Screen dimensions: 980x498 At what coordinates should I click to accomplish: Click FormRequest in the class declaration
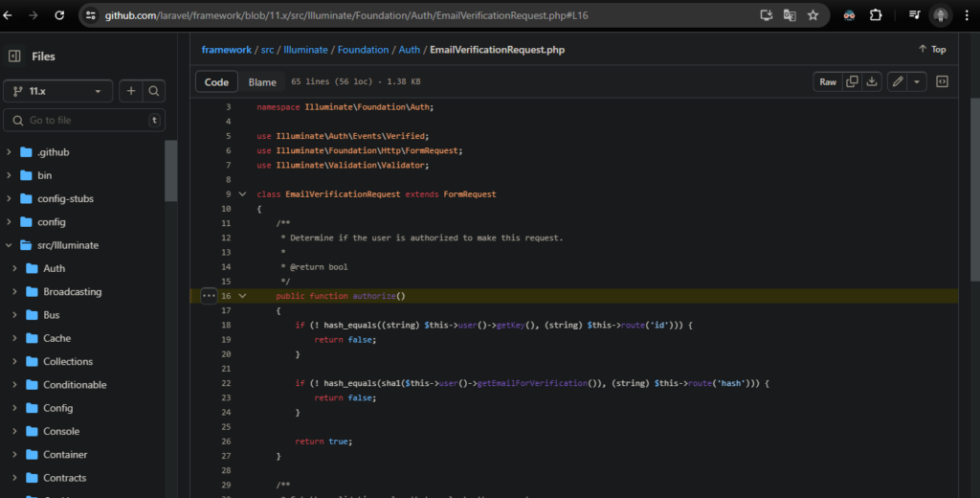470,194
